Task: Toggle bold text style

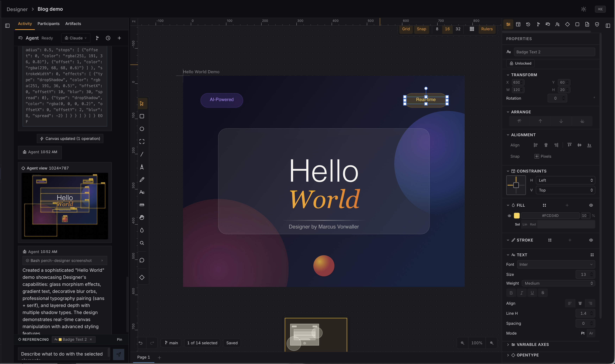Action: click(511, 293)
